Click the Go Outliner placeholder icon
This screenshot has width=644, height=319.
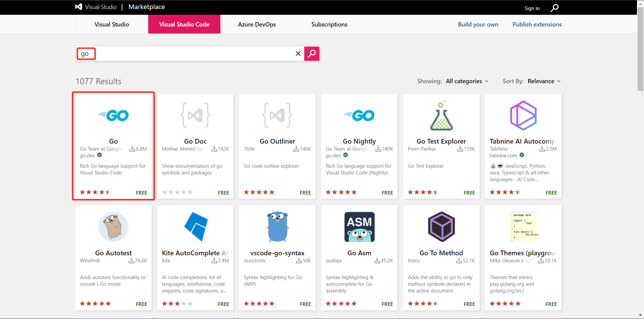coord(277,115)
